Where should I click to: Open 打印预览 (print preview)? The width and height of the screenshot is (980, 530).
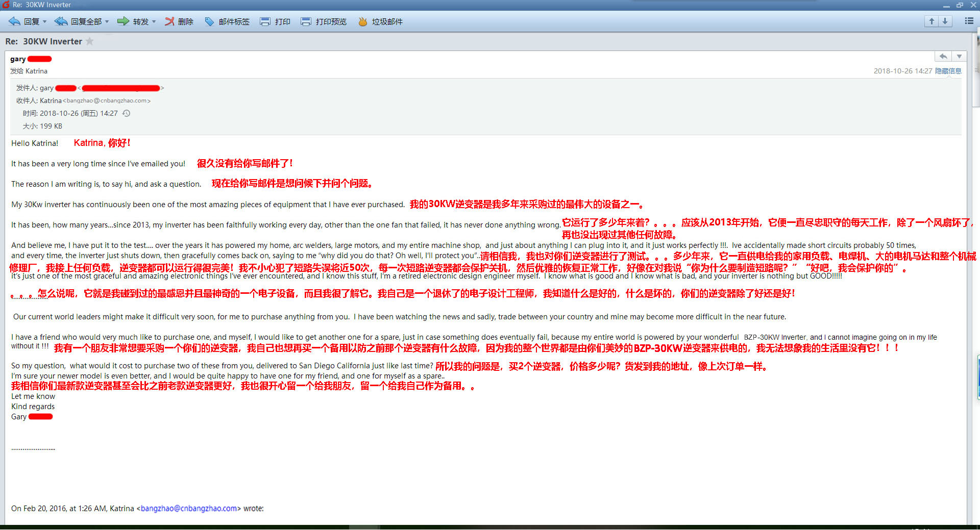tap(324, 21)
